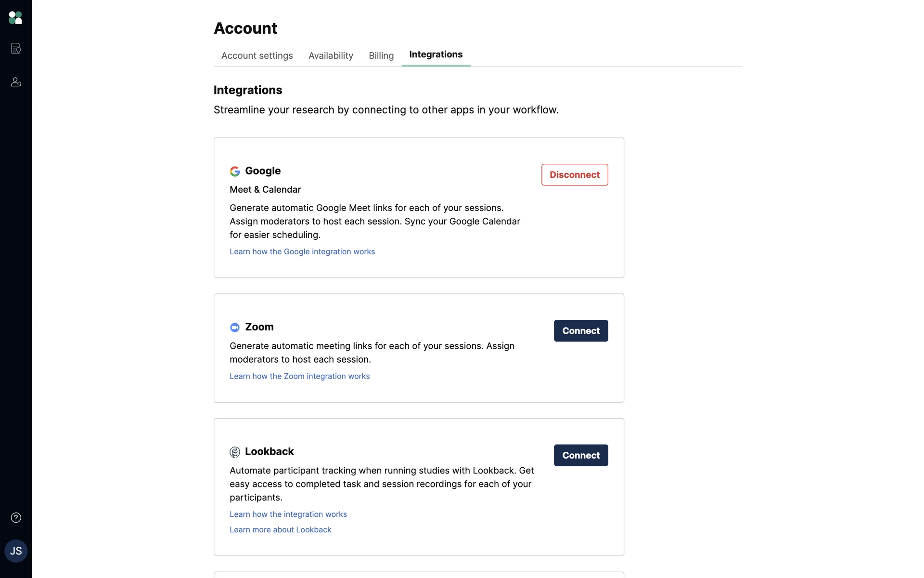Click the JS user avatar
Viewport: 924px width, 578px height.
point(16,551)
